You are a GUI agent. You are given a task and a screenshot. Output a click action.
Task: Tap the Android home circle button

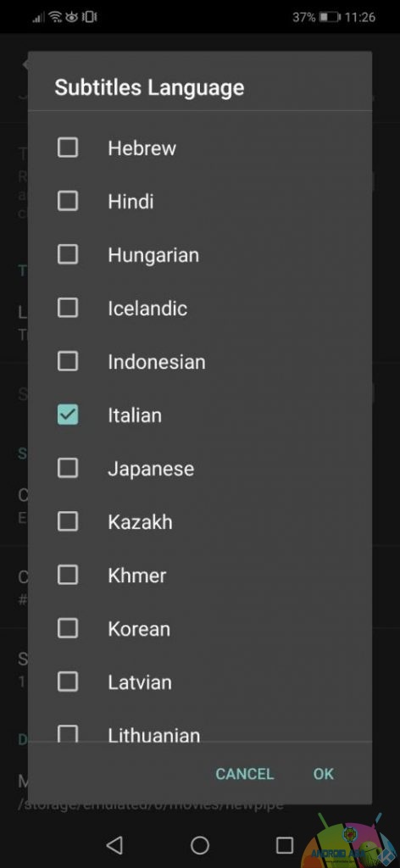coord(200,845)
